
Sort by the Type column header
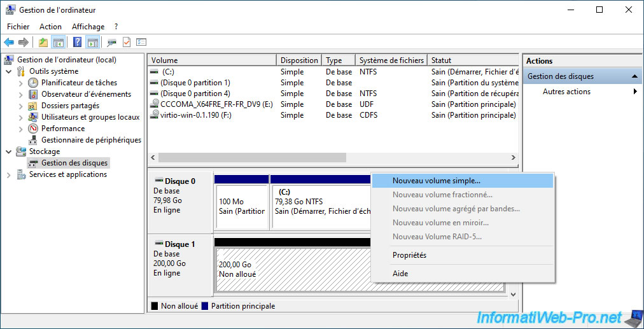(x=339, y=60)
